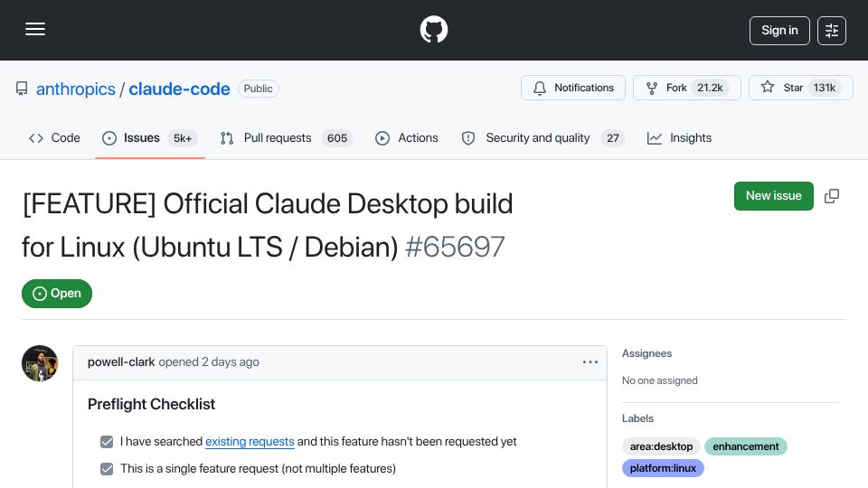Create a New issue
Viewport: 868px width, 488px height.
point(773,196)
